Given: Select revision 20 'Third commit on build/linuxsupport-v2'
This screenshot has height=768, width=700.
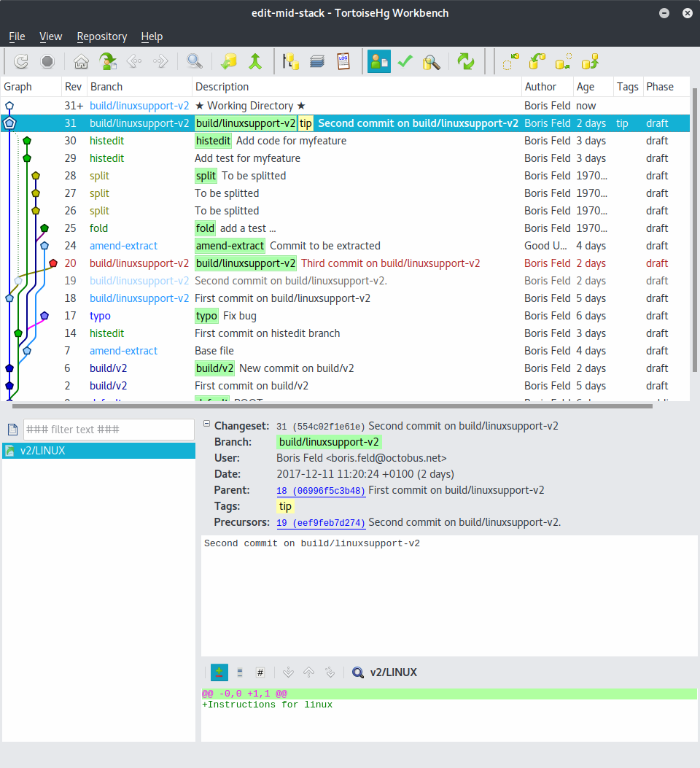Looking at the screenshot, I should (x=346, y=263).
